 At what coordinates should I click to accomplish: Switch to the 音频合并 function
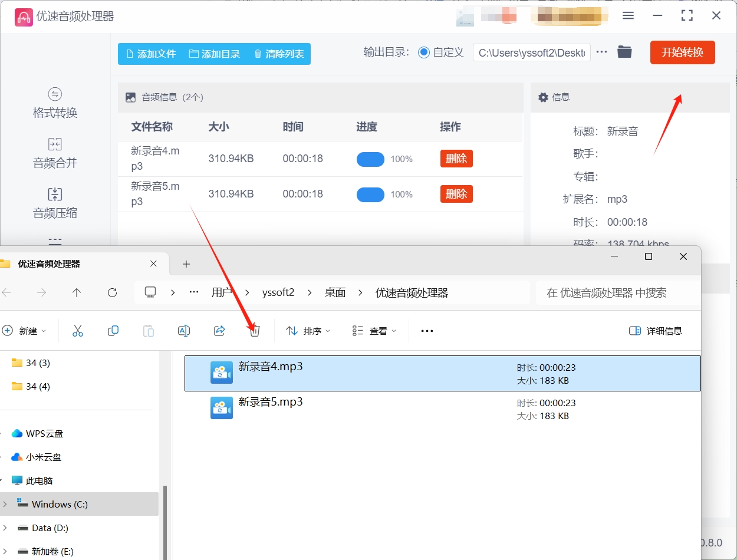pos(55,153)
